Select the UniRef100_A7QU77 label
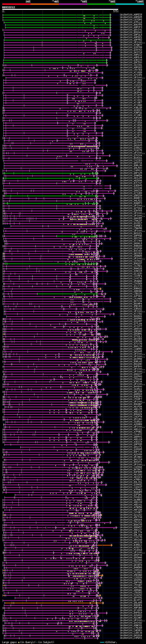Screen dimensions: 146x644 [x=131, y=45]
